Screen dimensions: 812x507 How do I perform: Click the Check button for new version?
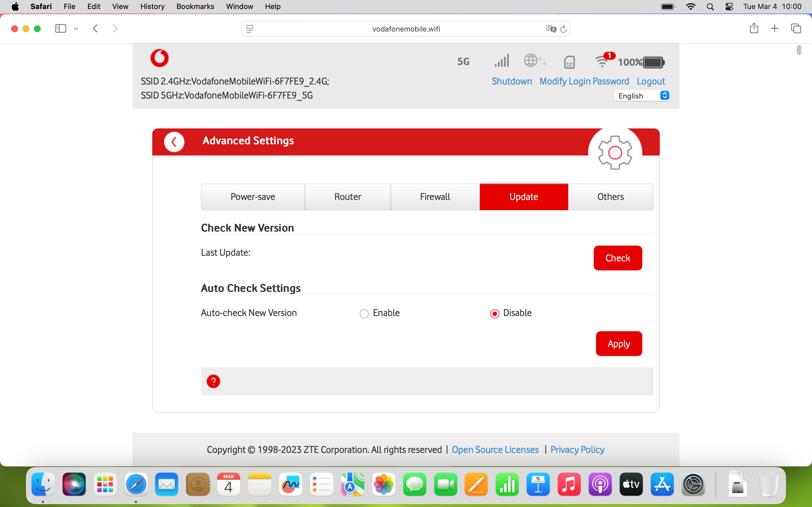click(617, 258)
